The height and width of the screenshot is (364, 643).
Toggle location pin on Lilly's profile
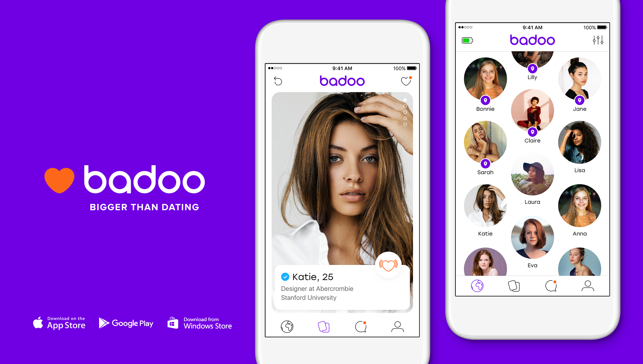click(532, 68)
